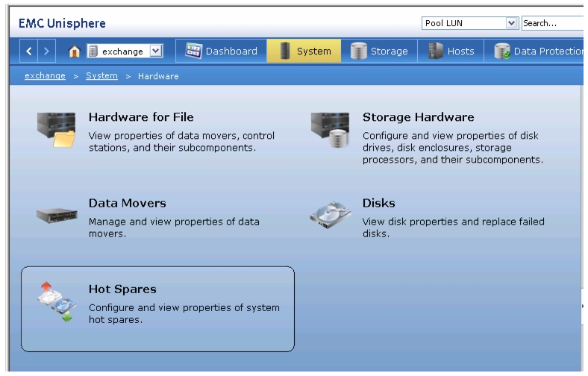Go to home via house icon
The image size is (588, 376).
[75, 51]
